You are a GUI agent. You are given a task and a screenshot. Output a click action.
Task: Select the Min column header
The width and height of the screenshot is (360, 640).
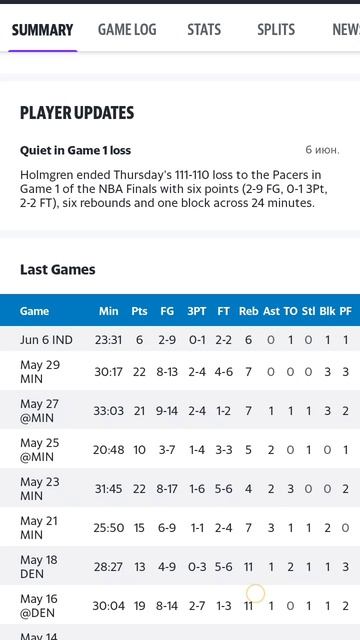pyautogui.click(x=108, y=311)
